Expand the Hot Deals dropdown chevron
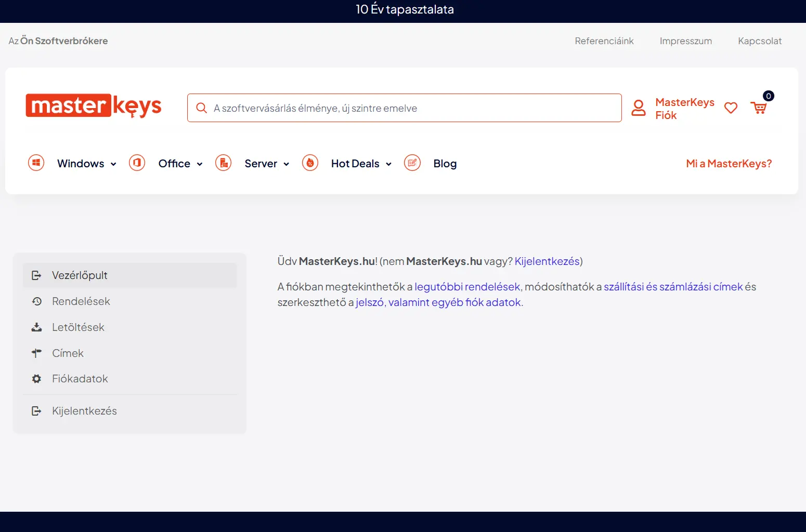 388,164
